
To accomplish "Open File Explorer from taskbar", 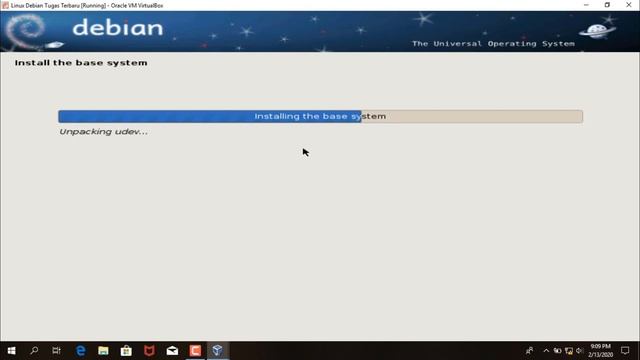I will [103, 351].
